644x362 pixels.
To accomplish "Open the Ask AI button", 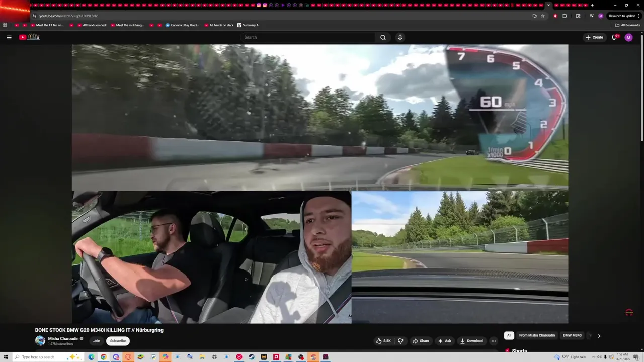I will click(x=445, y=341).
